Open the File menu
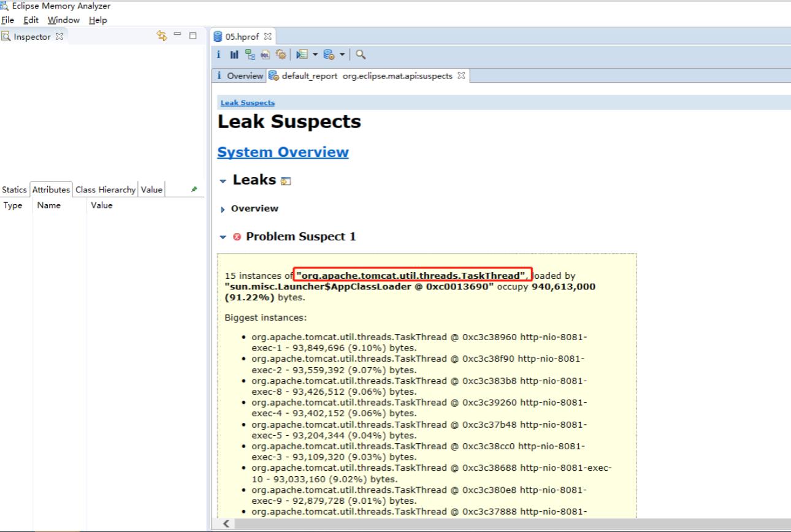This screenshot has width=791, height=532. click(7, 20)
